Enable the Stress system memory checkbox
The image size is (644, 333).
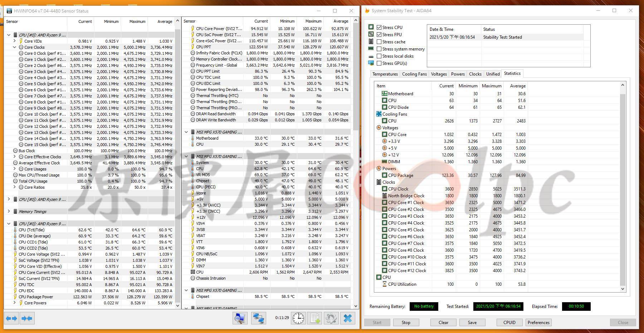(379, 49)
